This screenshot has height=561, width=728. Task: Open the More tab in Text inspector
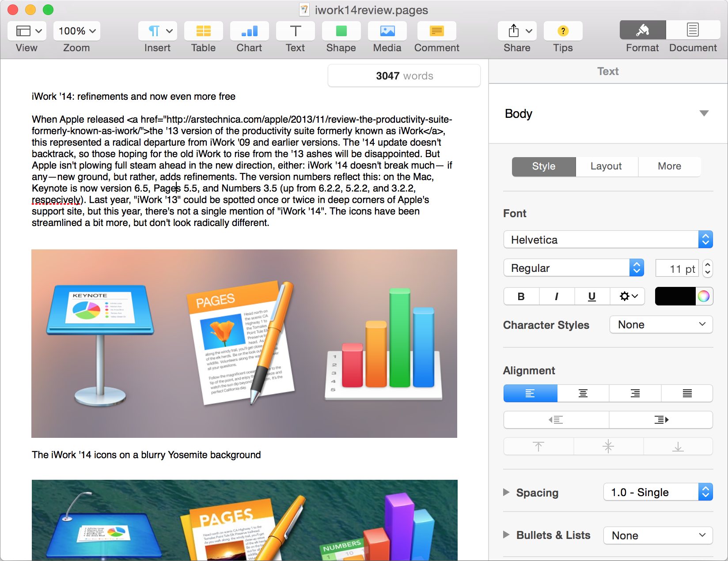coord(669,166)
